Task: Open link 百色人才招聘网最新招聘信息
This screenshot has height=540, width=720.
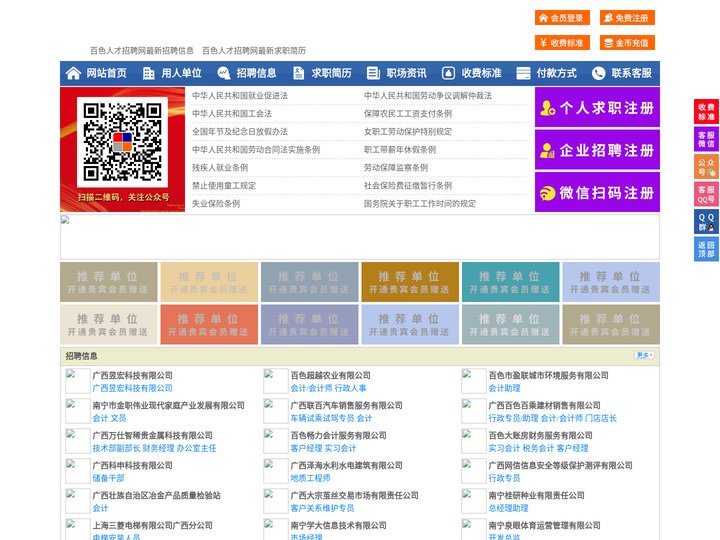Action: [142, 51]
